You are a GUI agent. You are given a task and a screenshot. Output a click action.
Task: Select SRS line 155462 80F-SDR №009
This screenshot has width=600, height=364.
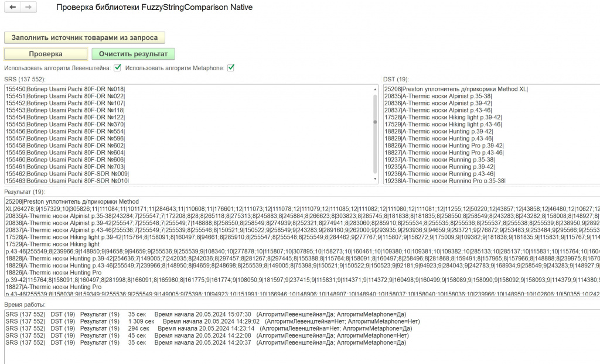pyautogui.click(x=67, y=174)
